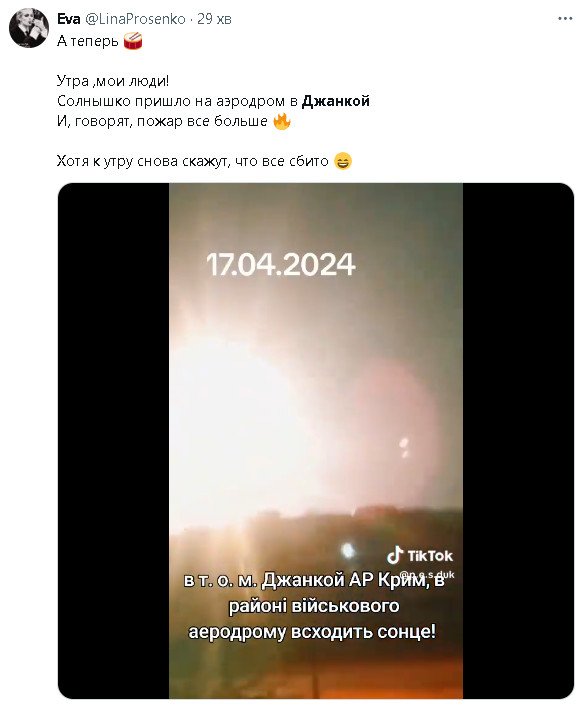The height and width of the screenshot is (706, 584).
Task: Open Eva's profile avatar picture
Action: 28,28
